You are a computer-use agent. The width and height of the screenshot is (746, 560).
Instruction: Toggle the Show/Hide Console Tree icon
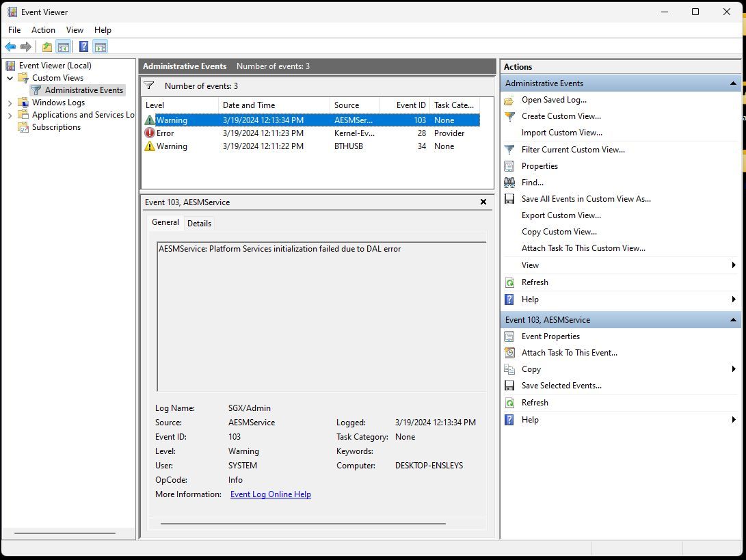point(64,46)
